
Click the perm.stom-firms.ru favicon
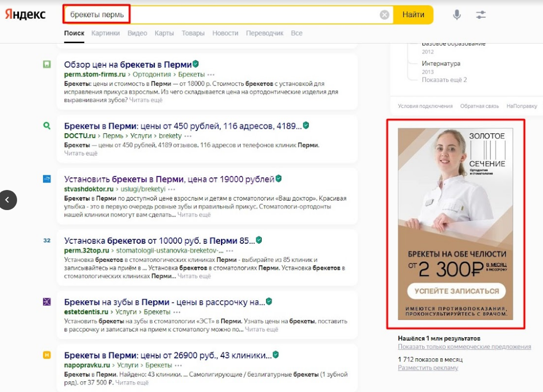tap(47, 64)
